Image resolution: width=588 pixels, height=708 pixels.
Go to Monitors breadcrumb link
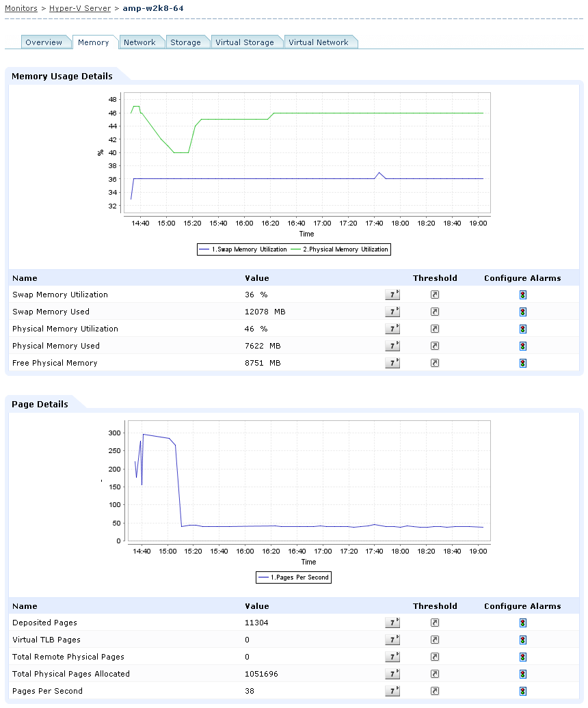21,8
